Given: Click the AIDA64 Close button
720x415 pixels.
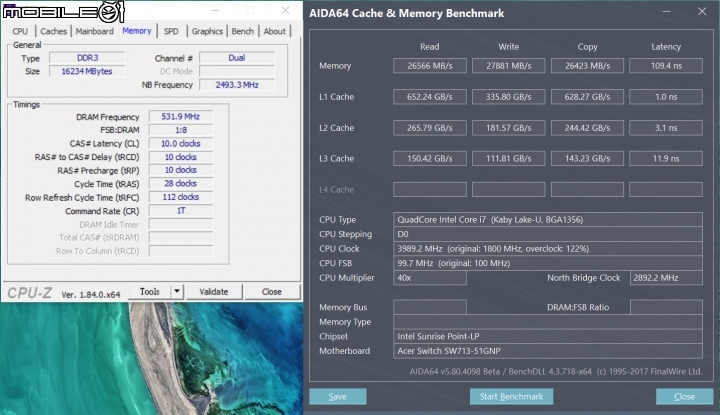Looking at the screenshot, I should (684, 397).
